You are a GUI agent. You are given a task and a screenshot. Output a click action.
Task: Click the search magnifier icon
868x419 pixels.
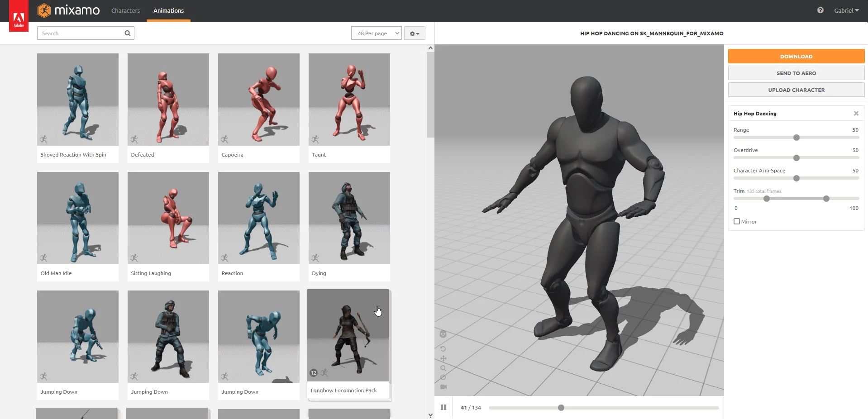[128, 33]
